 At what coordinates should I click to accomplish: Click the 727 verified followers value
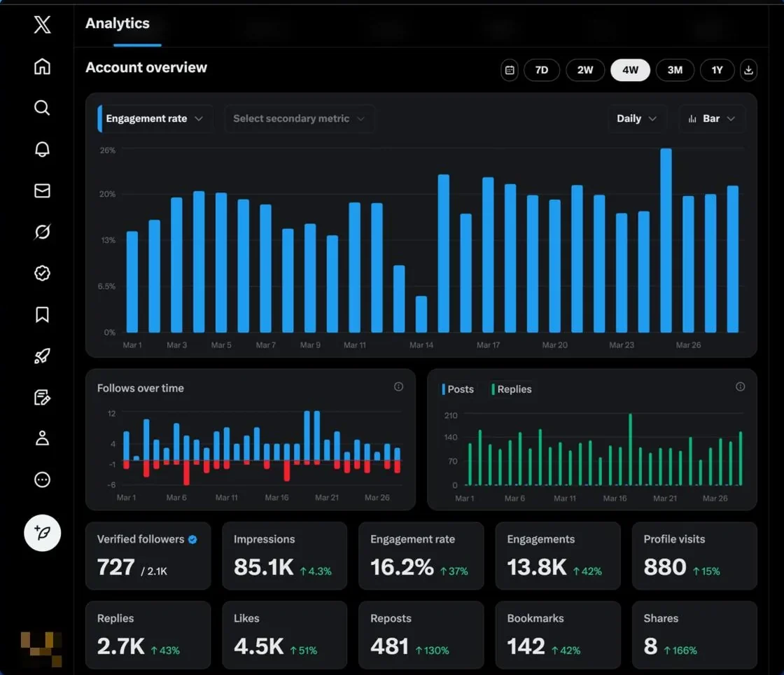click(116, 567)
